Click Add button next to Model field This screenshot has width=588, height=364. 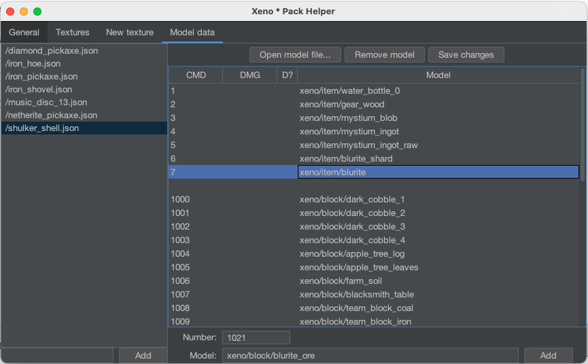tap(548, 355)
